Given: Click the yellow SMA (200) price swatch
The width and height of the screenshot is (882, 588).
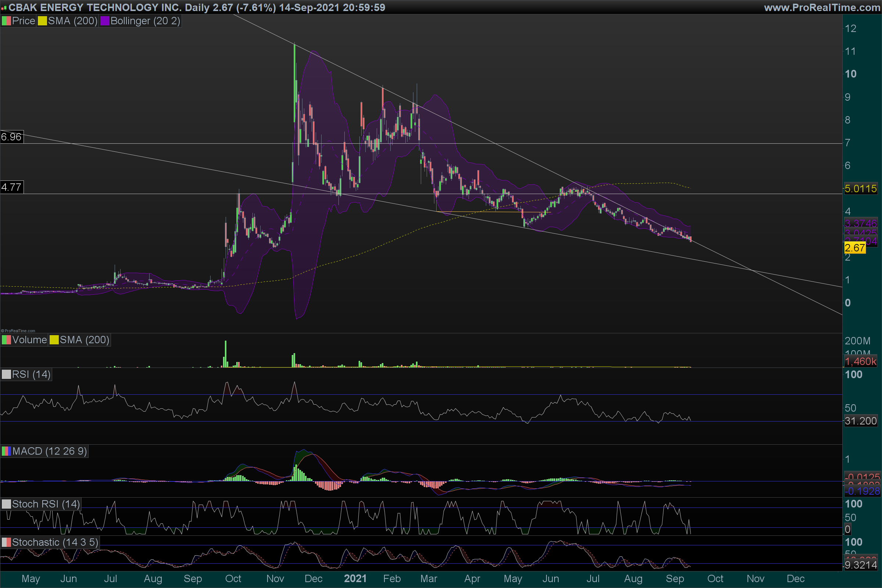Looking at the screenshot, I should [x=42, y=21].
